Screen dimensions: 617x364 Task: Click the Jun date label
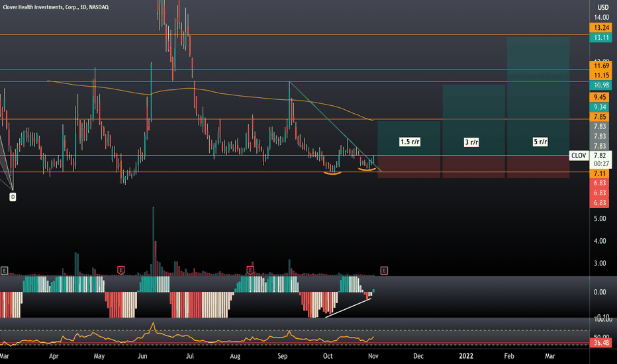[x=142, y=356]
